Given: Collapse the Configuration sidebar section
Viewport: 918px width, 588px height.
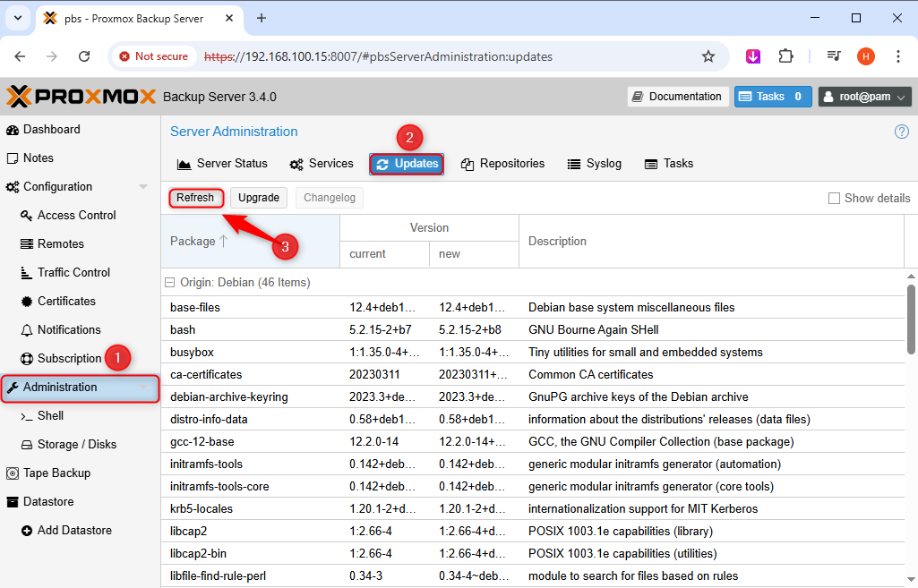Looking at the screenshot, I should point(143,187).
